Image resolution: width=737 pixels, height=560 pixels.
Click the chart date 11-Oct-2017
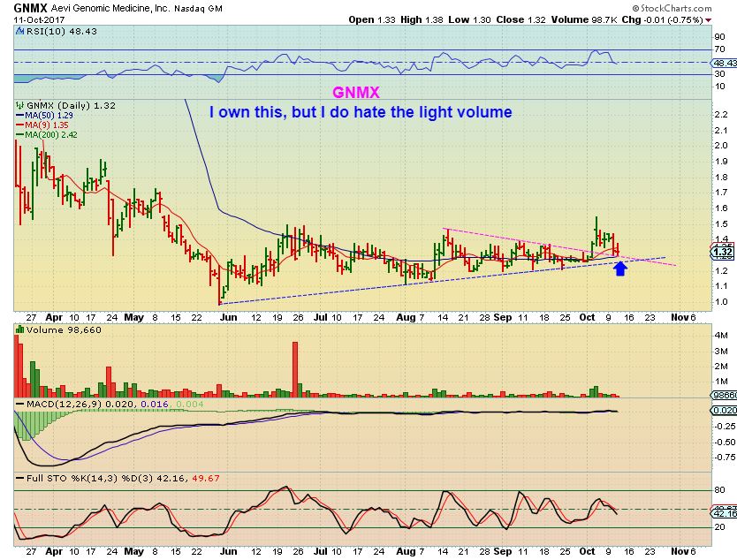pyautogui.click(x=39, y=20)
